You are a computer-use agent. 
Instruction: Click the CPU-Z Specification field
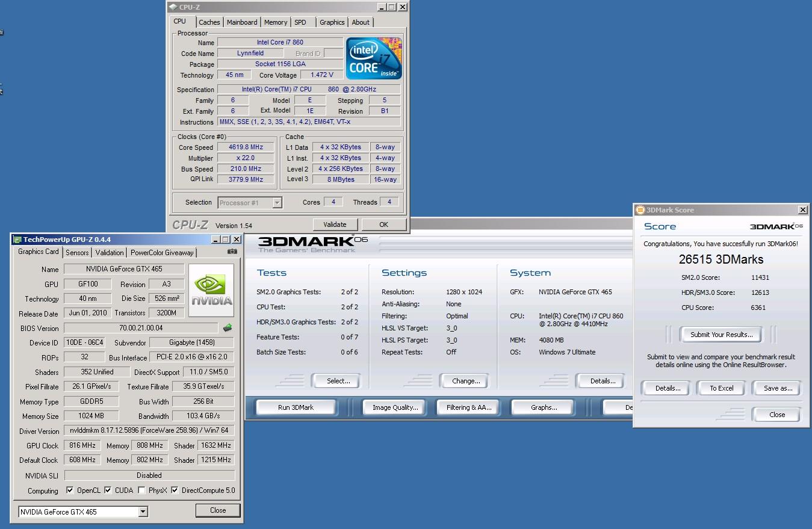pos(309,89)
